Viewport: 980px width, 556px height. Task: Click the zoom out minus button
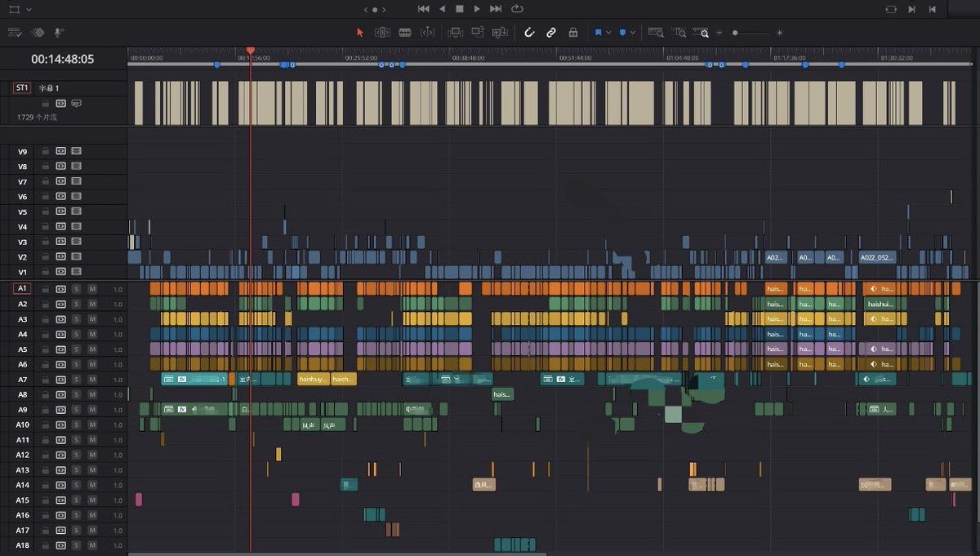(x=719, y=33)
